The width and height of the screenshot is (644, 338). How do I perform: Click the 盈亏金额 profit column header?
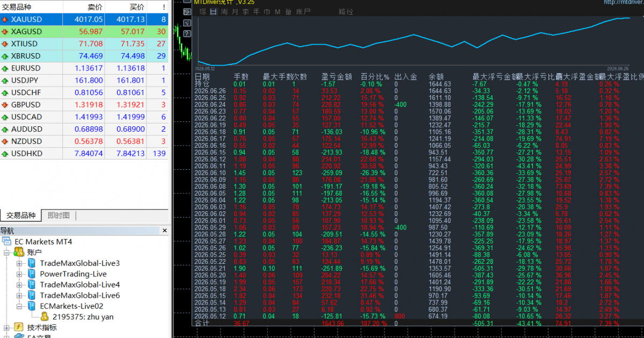[x=336, y=77]
